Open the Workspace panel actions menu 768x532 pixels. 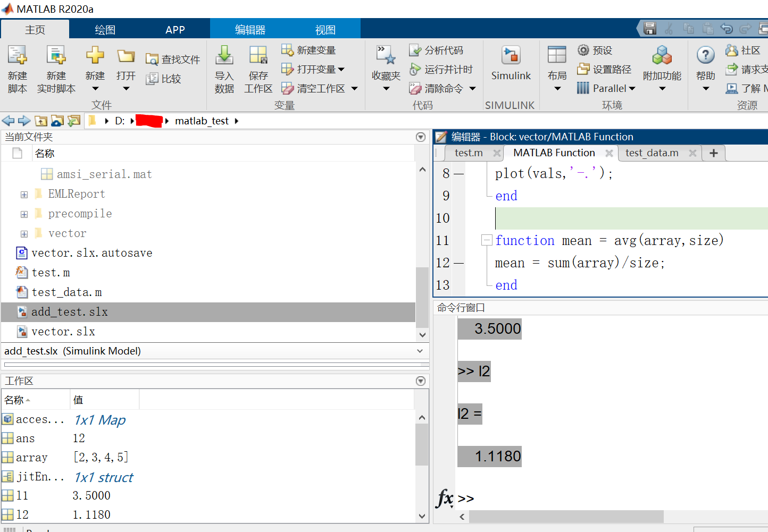click(421, 381)
